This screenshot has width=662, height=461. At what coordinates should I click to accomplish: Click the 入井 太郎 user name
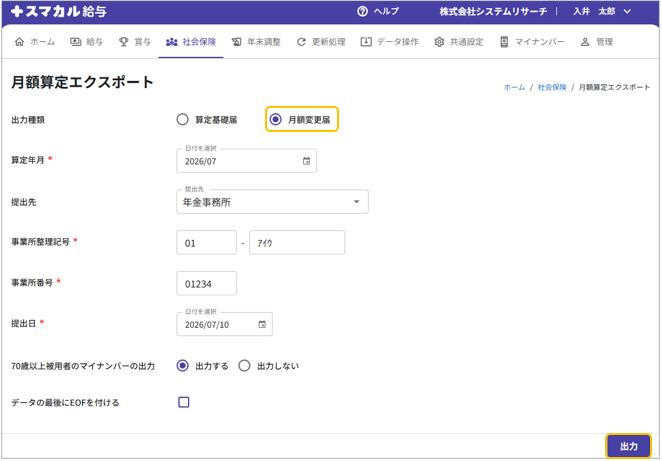pos(594,11)
